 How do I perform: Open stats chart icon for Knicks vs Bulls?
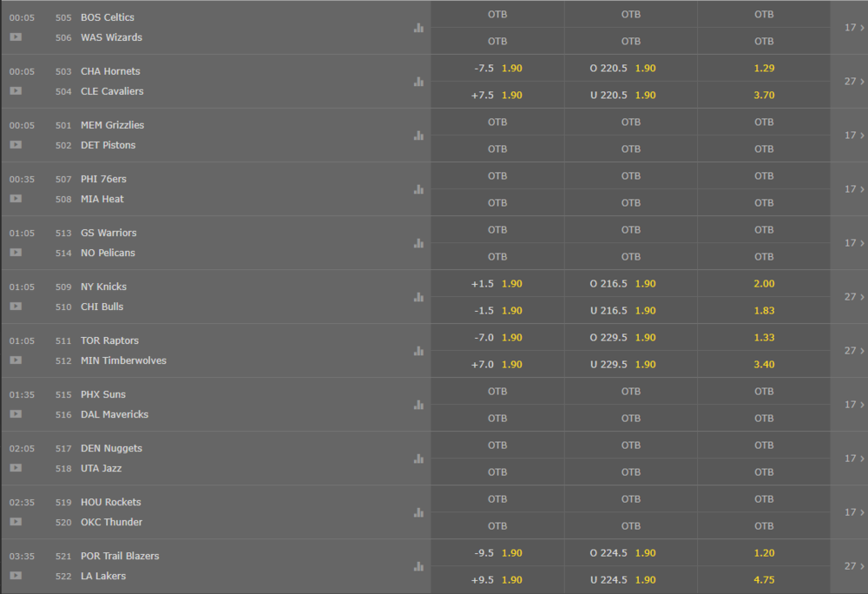(418, 297)
